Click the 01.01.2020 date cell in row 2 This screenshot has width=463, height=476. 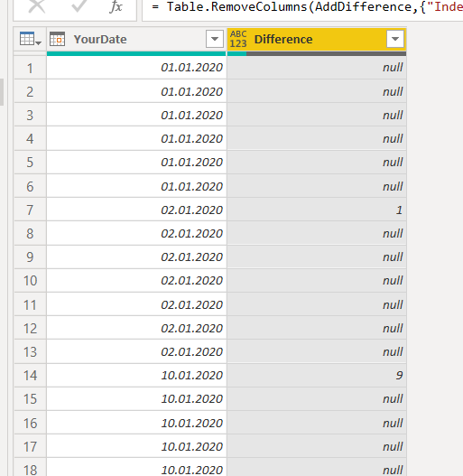[x=136, y=91]
